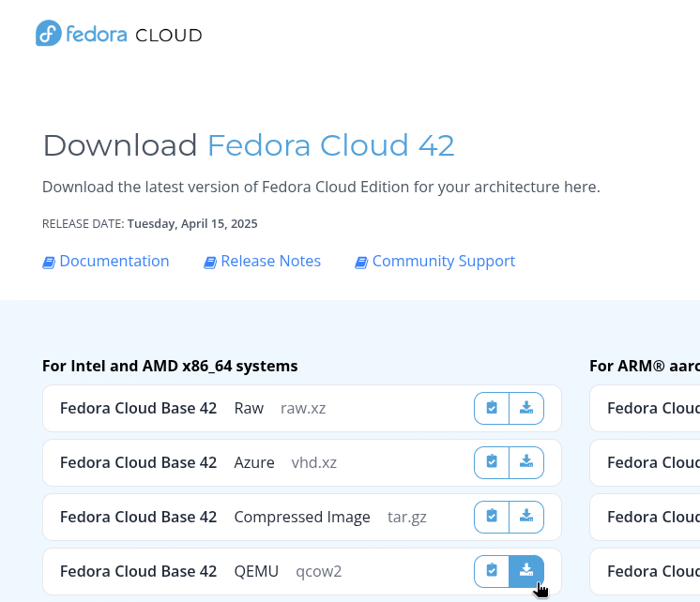
Task: Click the 'tar.gz' format label
Action: point(406,518)
